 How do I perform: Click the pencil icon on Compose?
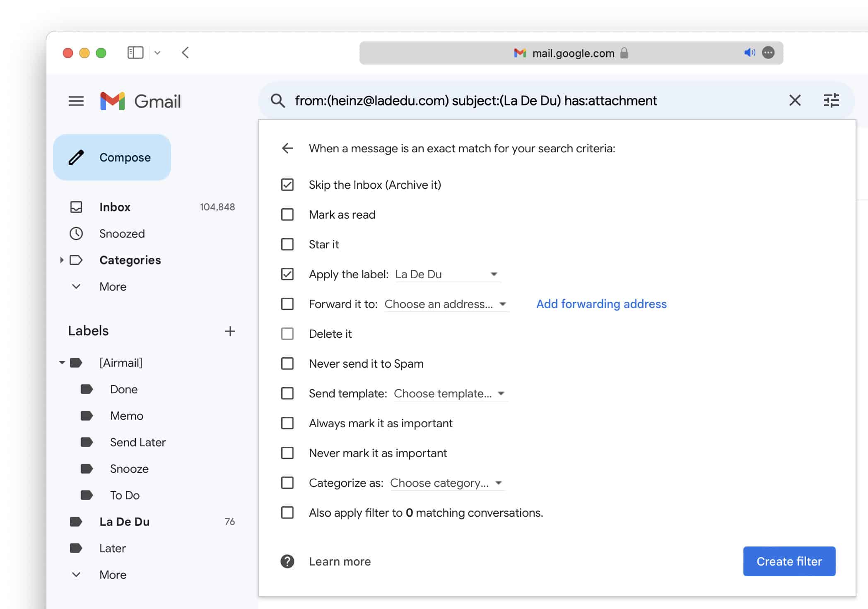click(x=76, y=157)
